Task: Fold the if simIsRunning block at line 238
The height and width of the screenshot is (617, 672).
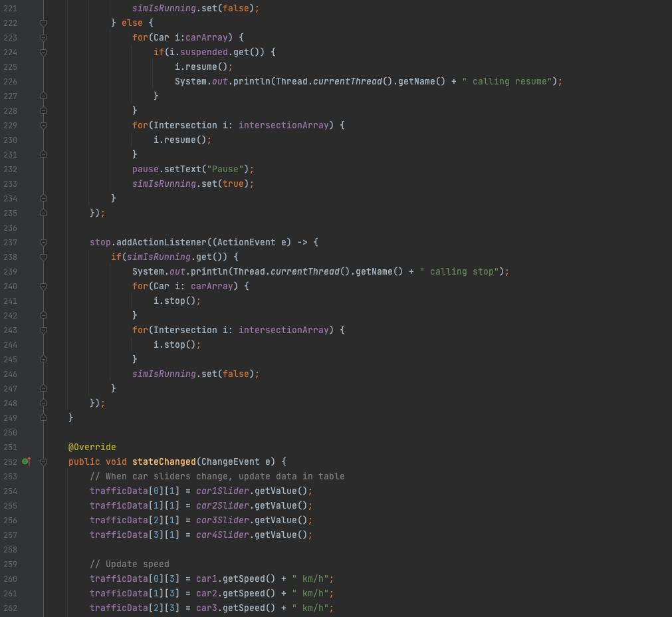Action: coord(43,257)
